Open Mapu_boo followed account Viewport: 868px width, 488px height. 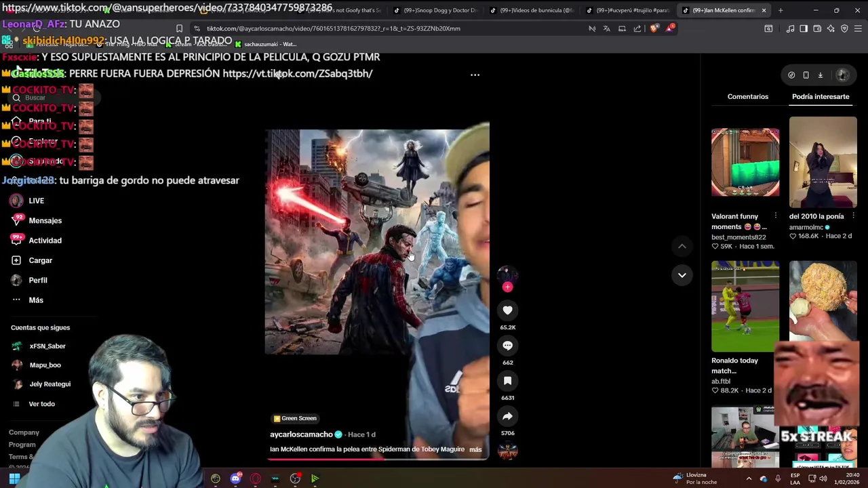point(37,365)
